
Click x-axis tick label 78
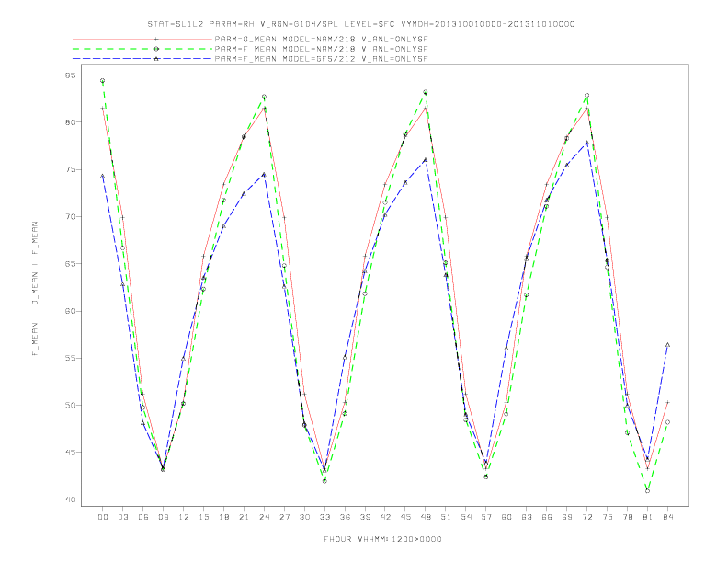[x=628, y=517]
